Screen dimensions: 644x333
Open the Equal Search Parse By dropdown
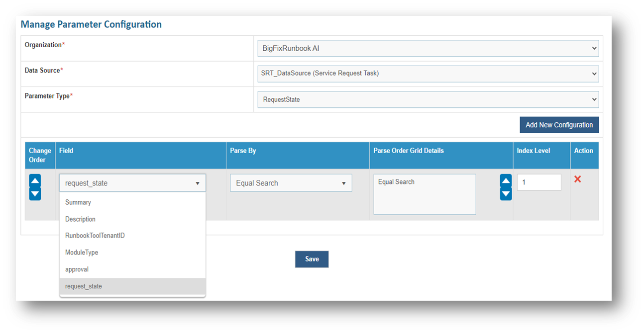[x=291, y=183]
